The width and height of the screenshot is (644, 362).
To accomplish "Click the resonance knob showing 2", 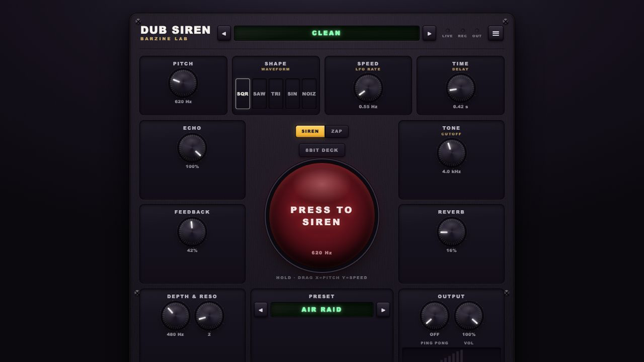I will pyautogui.click(x=209, y=316).
